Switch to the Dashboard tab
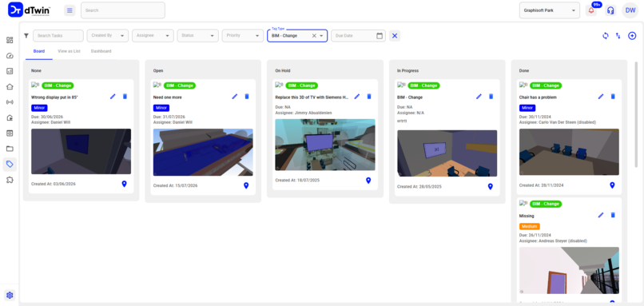The width and height of the screenshot is (644, 306). [101, 51]
